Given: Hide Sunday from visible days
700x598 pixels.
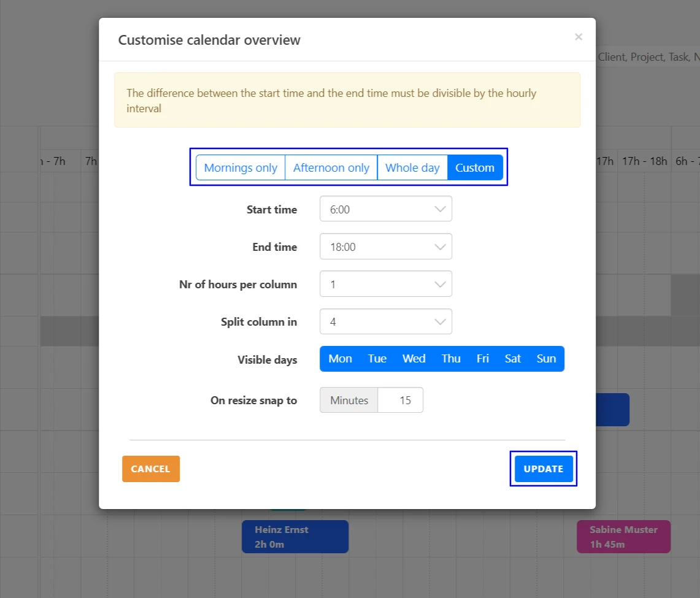Looking at the screenshot, I should tap(545, 359).
